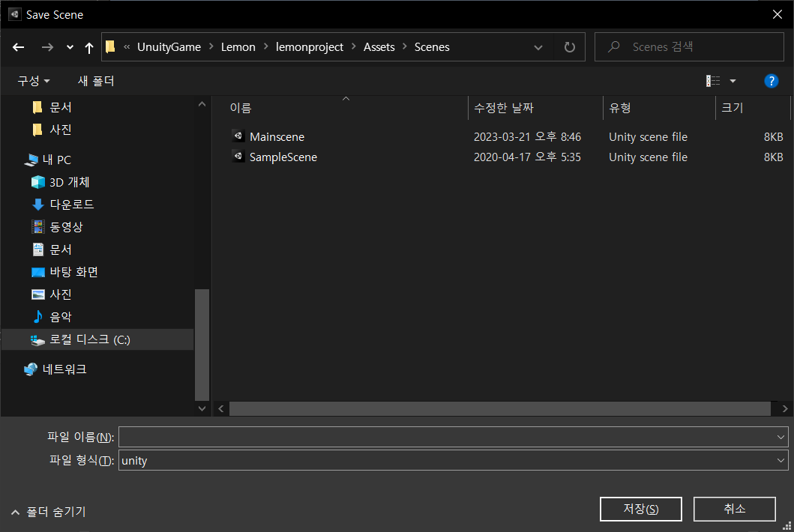This screenshot has height=532, width=794.
Task: Click the search magnifier icon
Action: point(614,47)
